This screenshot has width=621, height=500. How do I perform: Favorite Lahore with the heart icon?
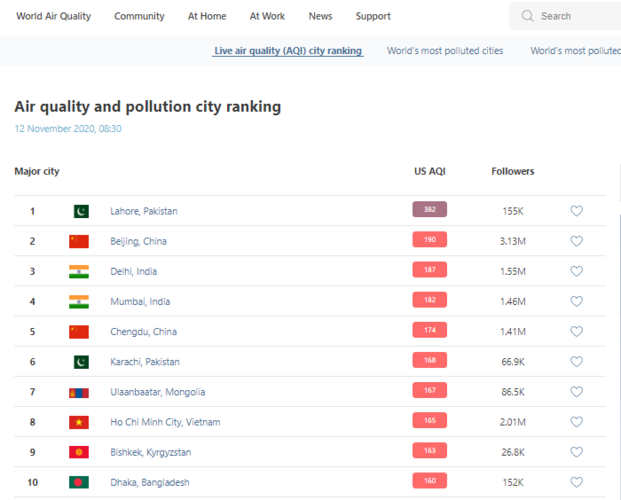pos(576,211)
